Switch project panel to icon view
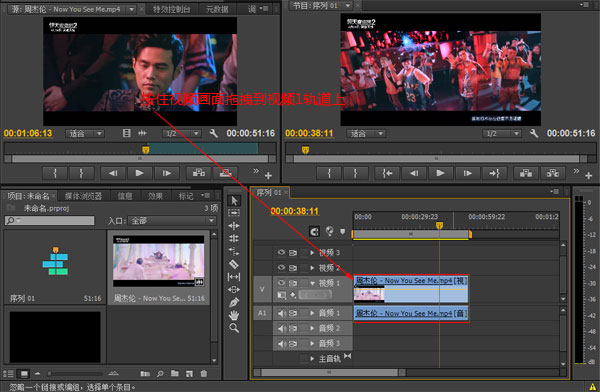 coord(24,373)
